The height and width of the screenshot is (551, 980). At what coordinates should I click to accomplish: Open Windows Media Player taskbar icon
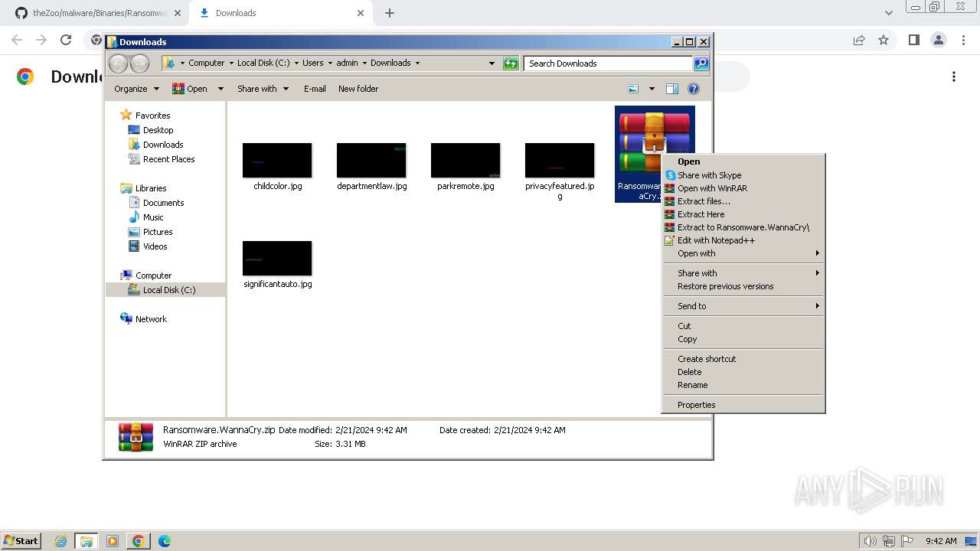(113, 541)
